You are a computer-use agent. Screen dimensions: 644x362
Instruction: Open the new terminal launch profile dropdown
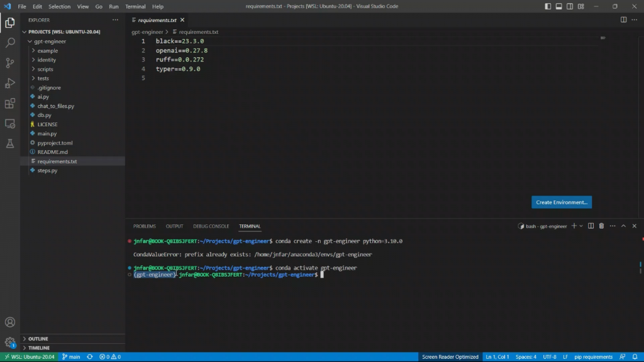pos(581,226)
